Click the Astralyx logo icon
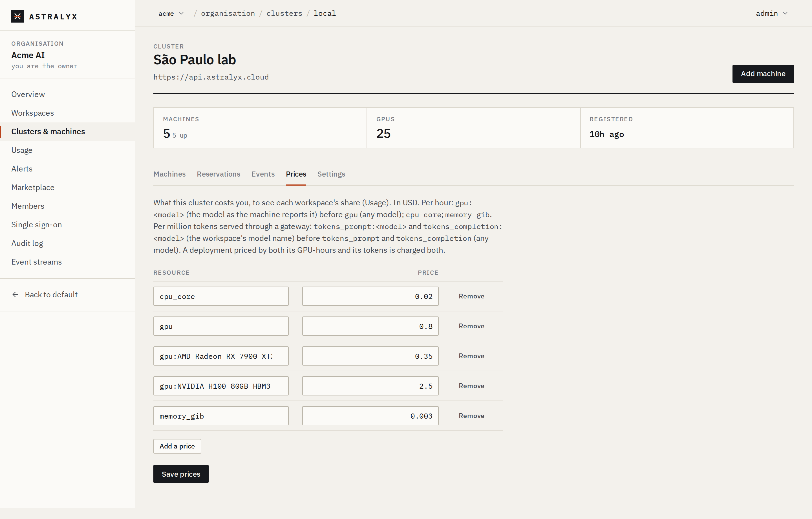Screen dimensions: 812x519 17,16
